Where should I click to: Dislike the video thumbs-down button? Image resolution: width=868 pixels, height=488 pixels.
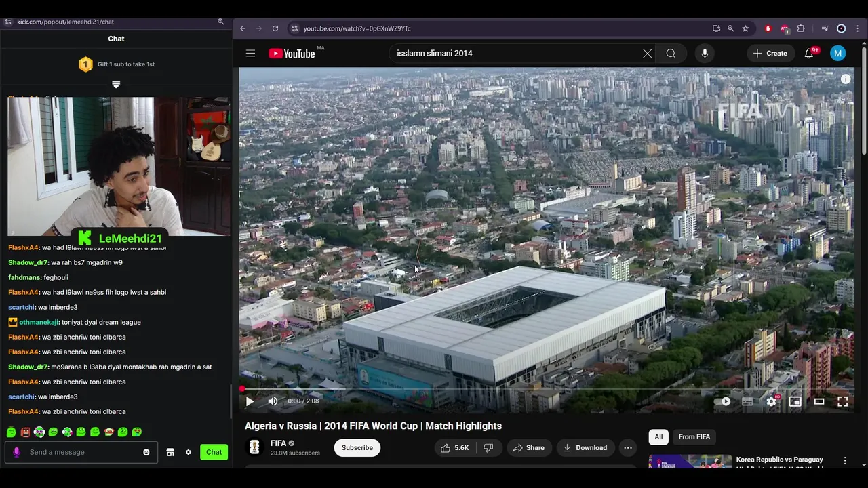[488, 448]
